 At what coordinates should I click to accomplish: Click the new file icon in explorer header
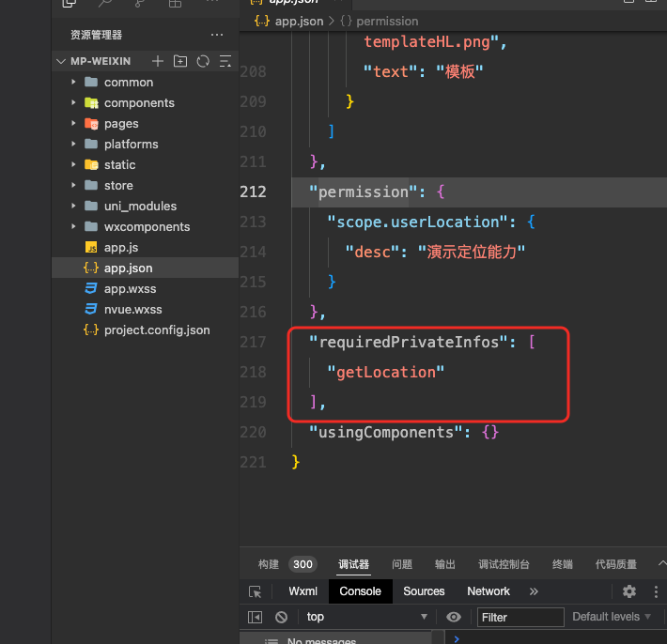coord(158,61)
